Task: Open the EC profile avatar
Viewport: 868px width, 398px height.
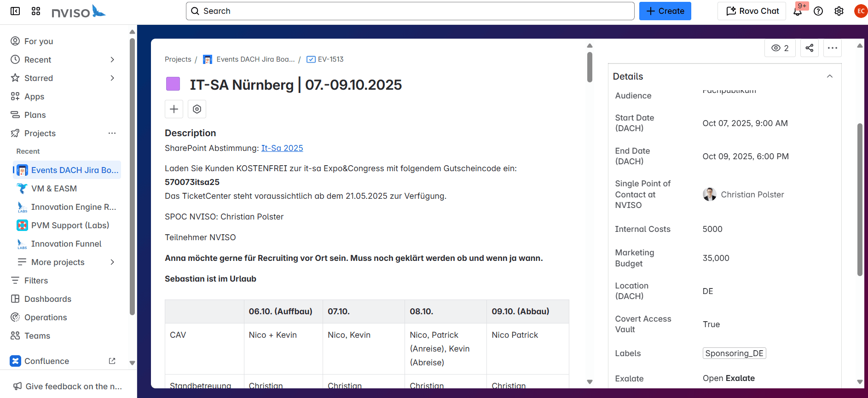Action: click(x=861, y=11)
